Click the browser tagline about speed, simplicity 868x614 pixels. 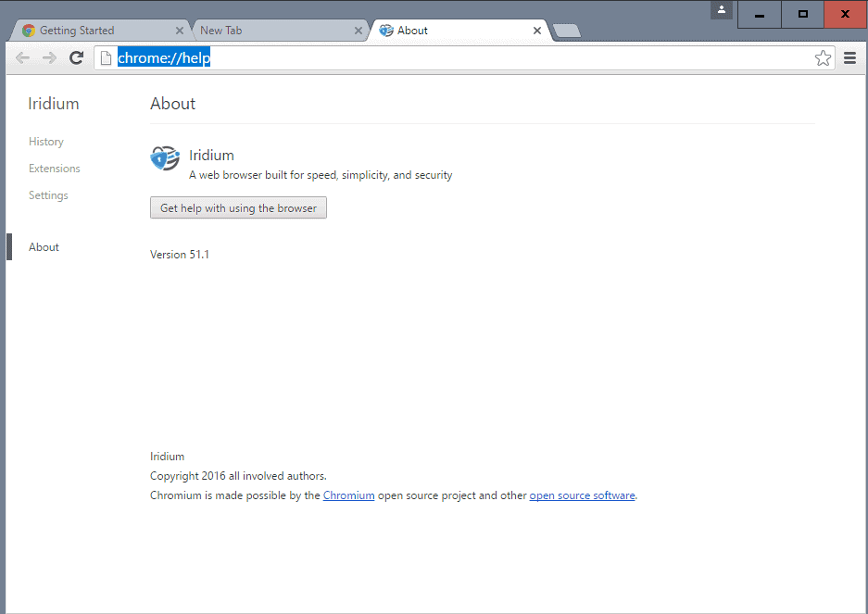tap(321, 175)
